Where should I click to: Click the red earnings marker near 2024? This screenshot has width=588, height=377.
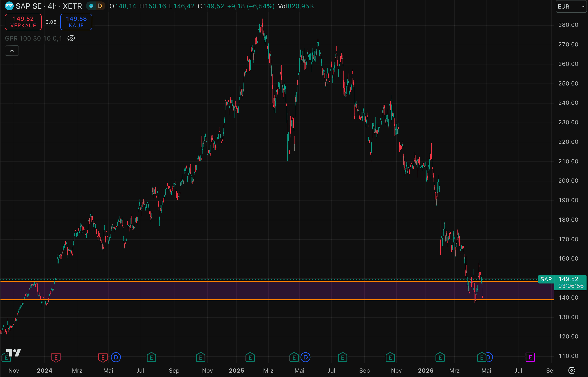(56, 358)
